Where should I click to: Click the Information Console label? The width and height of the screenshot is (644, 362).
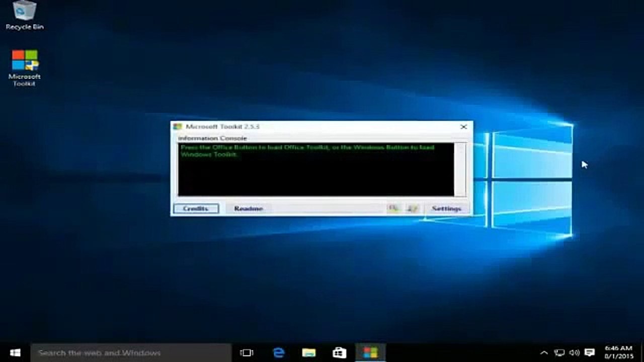click(212, 138)
